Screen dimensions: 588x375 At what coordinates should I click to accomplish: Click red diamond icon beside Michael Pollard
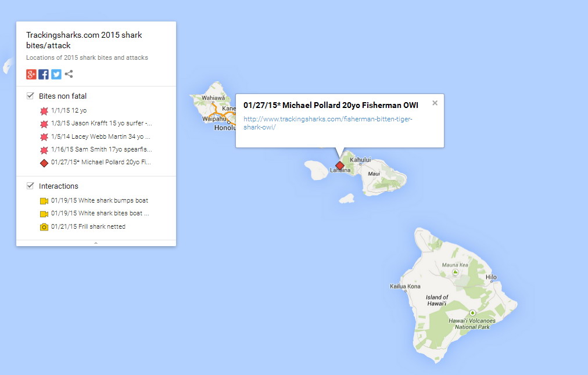(x=44, y=163)
